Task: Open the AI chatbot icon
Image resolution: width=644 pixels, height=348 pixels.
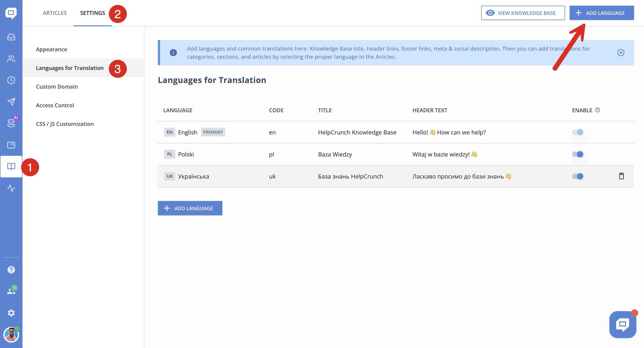Action: click(x=11, y=123)
